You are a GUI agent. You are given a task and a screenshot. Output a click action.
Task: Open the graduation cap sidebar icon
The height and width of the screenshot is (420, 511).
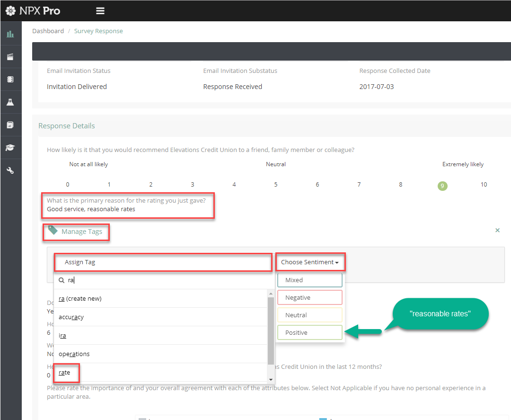pyautogui.click(x=10, y=148)
